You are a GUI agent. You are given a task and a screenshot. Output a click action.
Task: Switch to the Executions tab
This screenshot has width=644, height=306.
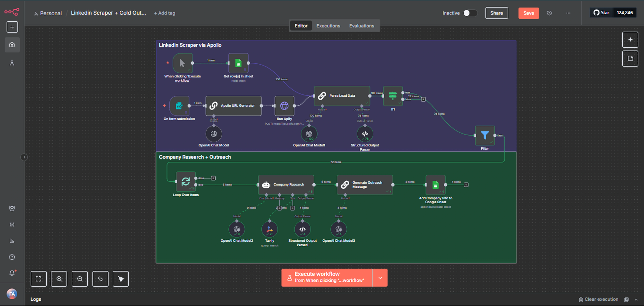pos(328,26)
